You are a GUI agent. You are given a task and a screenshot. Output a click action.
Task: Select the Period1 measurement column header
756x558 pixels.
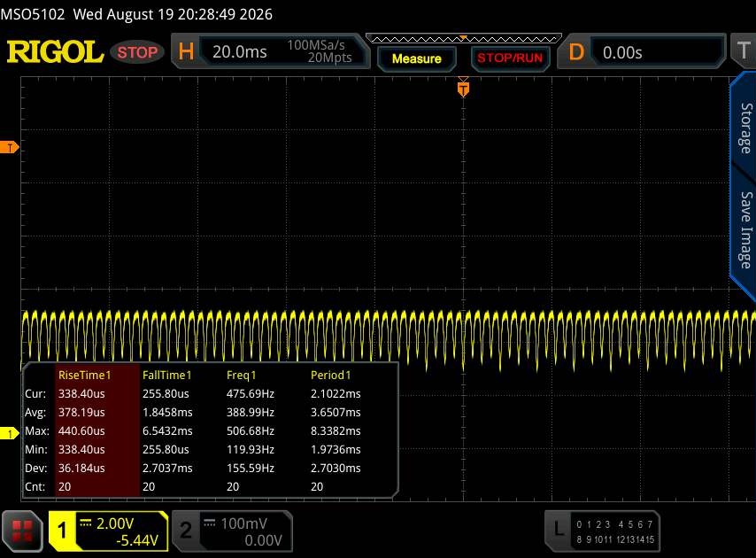(331, 376)
